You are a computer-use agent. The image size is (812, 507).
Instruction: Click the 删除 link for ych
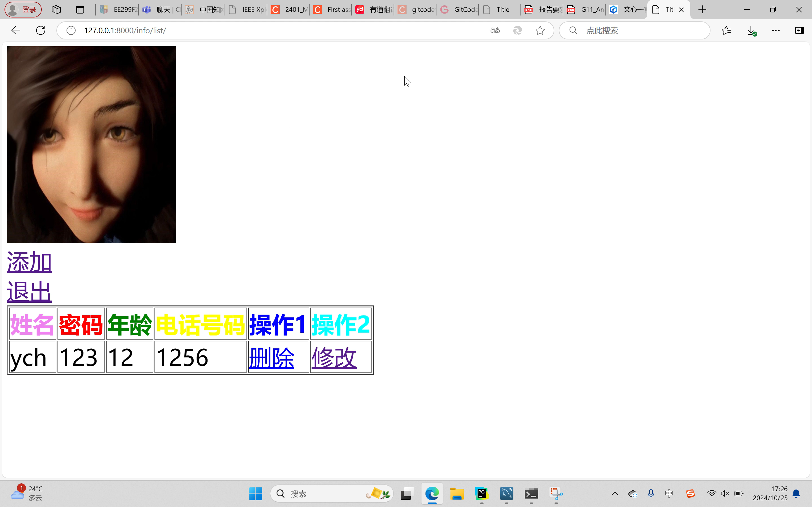pyautogui.click(x=272, y=358)
